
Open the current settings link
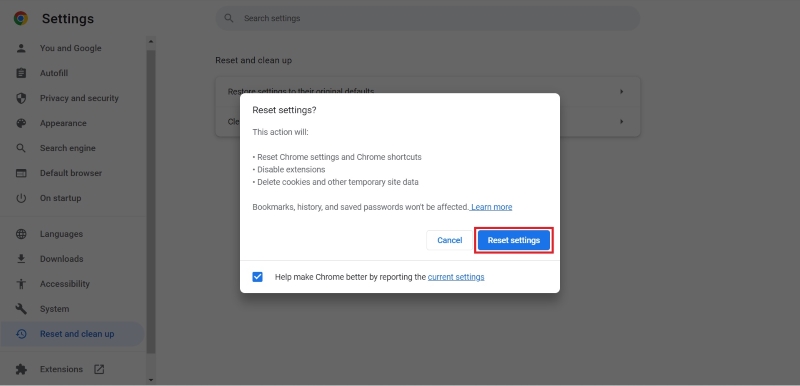456,277
